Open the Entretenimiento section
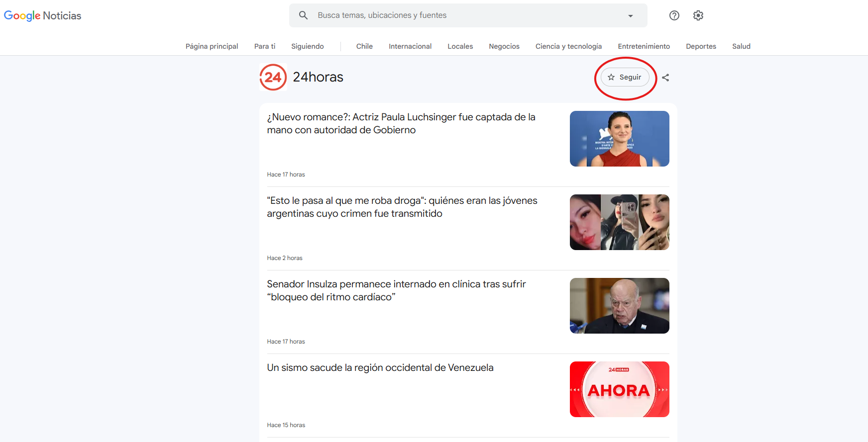The width and height of the screenshot is (868, 442). 644,46
